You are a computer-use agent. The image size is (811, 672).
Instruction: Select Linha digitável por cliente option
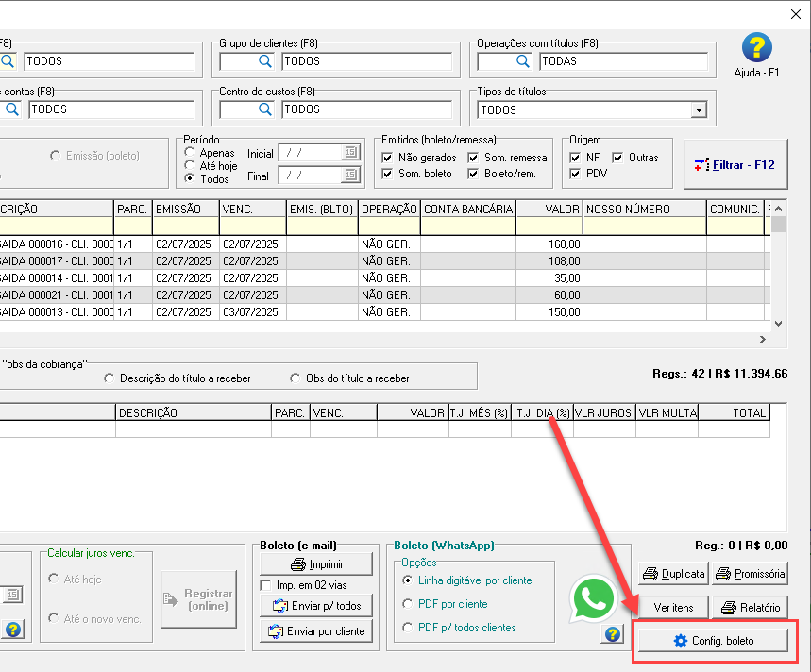click(x=408, y=580)
